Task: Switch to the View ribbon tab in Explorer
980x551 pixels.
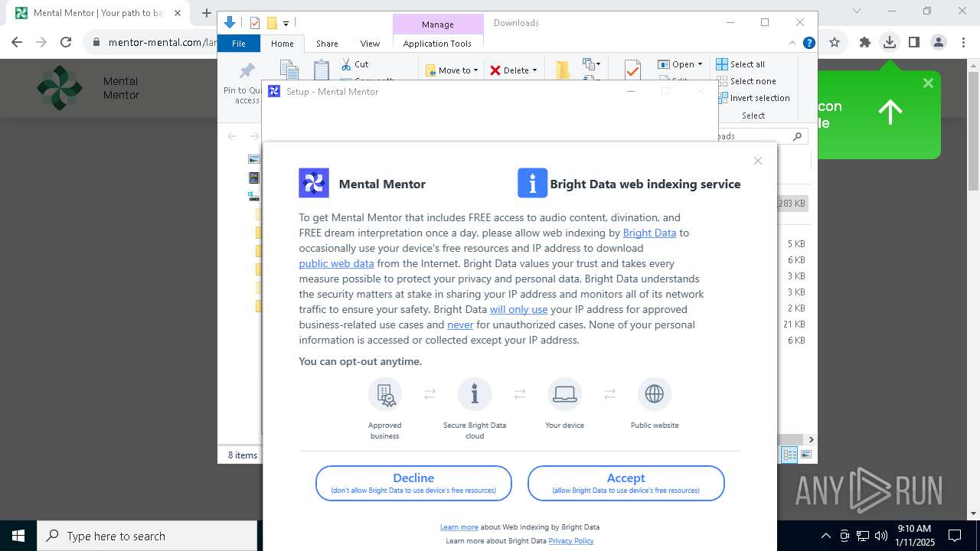Action: point(370,44)
